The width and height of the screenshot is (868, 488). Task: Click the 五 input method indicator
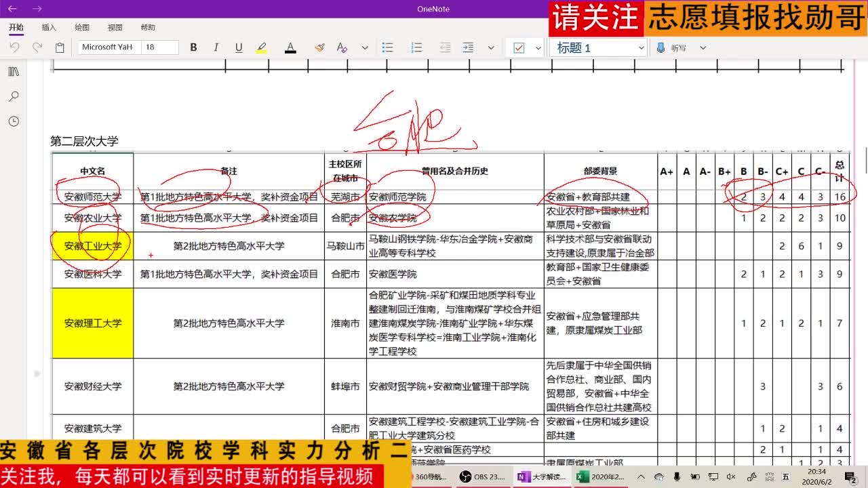tap(786, 476)
